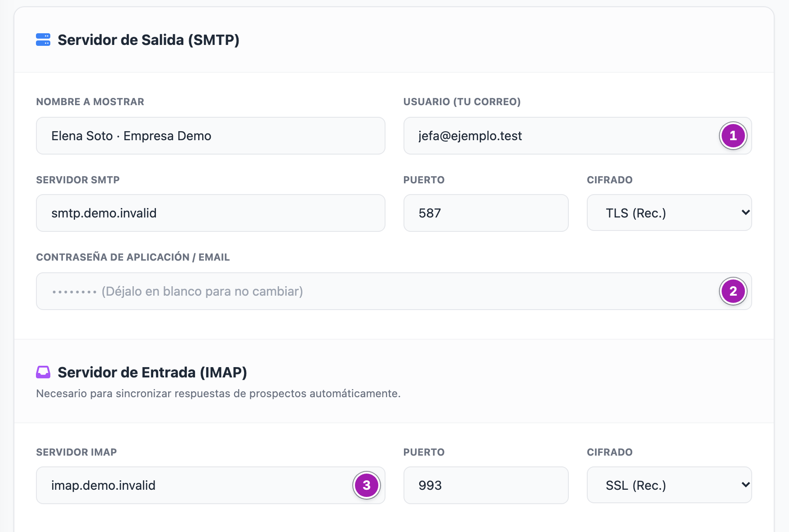This screenshot has width=789, height=532.
Task: Click the NOMBRE A MOSTRAR label
Action: (x=90, y=102)
